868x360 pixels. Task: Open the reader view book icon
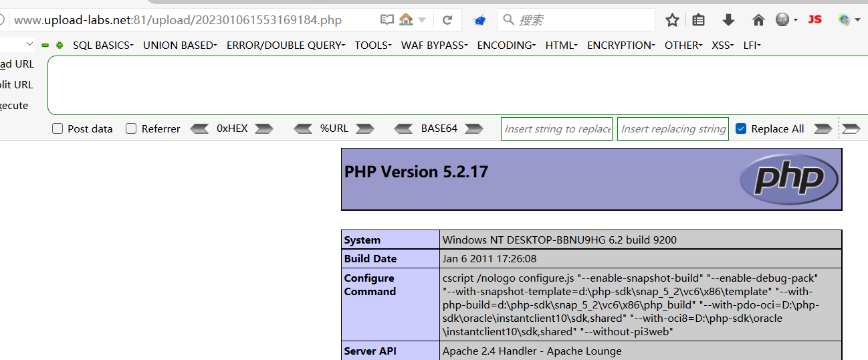click(387, 20)
